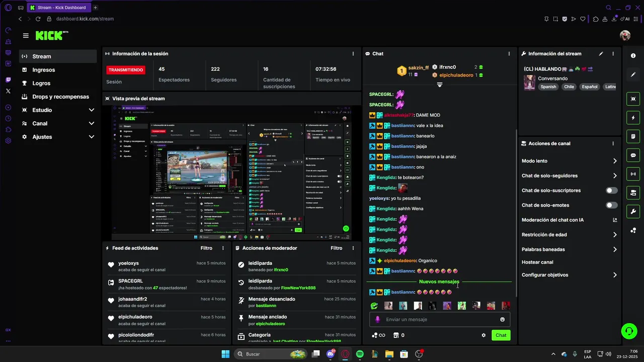The width and height of the screenshot is (644, 362).
Task: Open Chat panel options menu
Action: coord(509,54)
